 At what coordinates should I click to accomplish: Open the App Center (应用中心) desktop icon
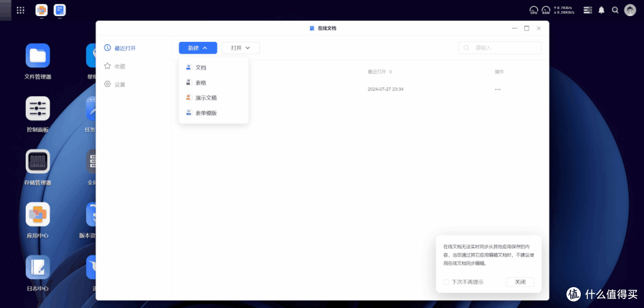(x=38, y=214)
